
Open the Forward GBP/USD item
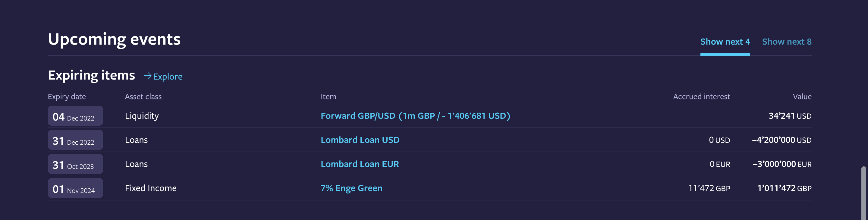pos(415,116)
